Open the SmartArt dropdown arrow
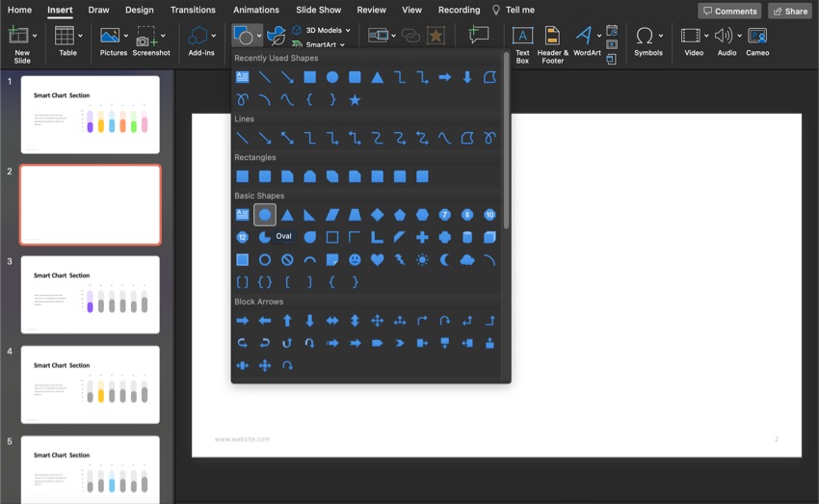The height and width of the screenshot is (504, 819). point(342,44)
